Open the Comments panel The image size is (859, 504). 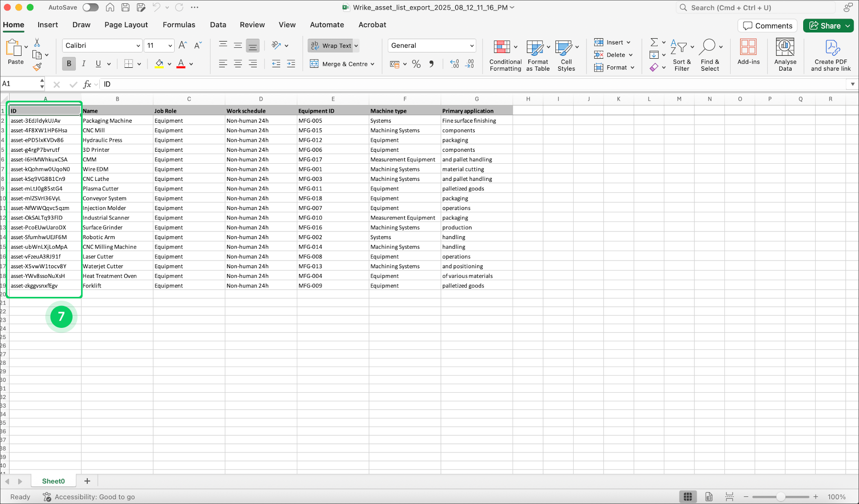(767, 25)
